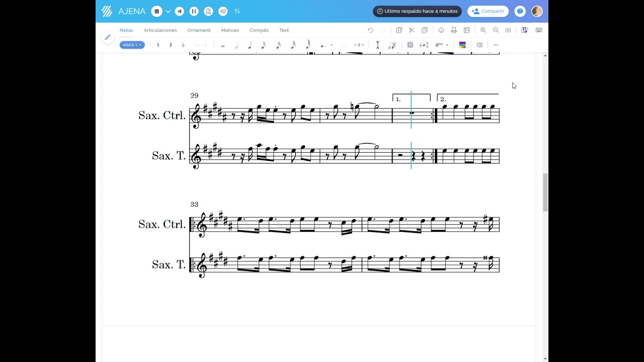Click the select-all checkbox icon
This screenshot has width=644, height=362.
(424, 30)
